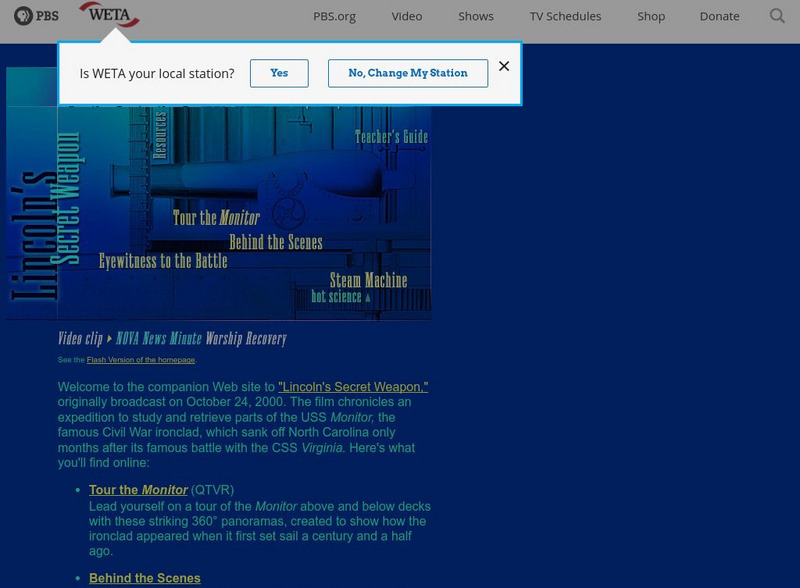Confirm WETA with the Yes button
The height and width of the screenshot is (588, 800).
(279, 73)
